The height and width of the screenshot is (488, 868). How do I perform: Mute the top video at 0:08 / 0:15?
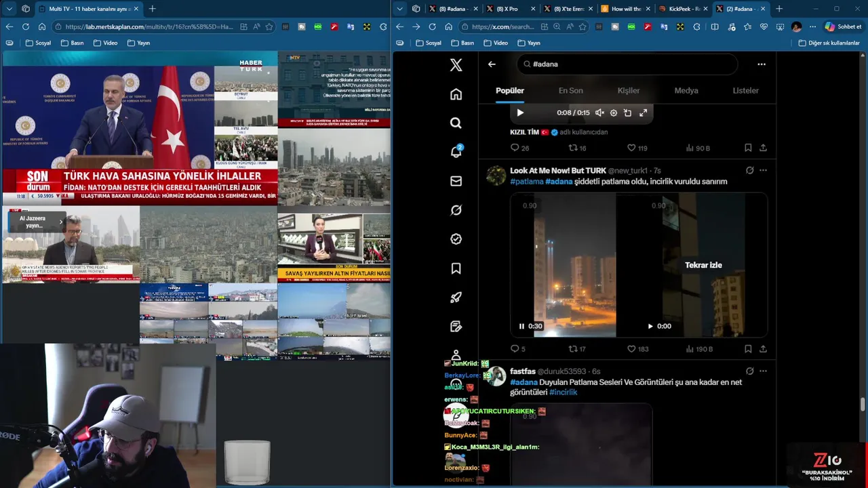coord(599,113)
